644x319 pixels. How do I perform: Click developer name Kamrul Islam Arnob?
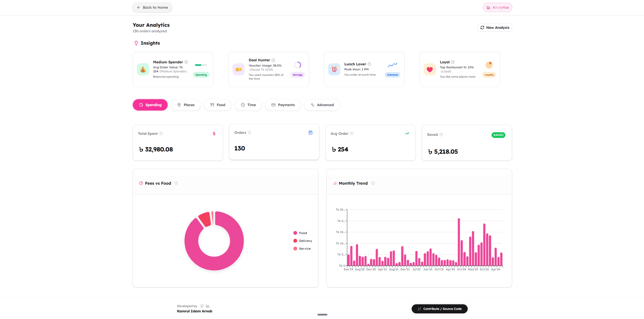pyautogui.click(x=195, y=311)
